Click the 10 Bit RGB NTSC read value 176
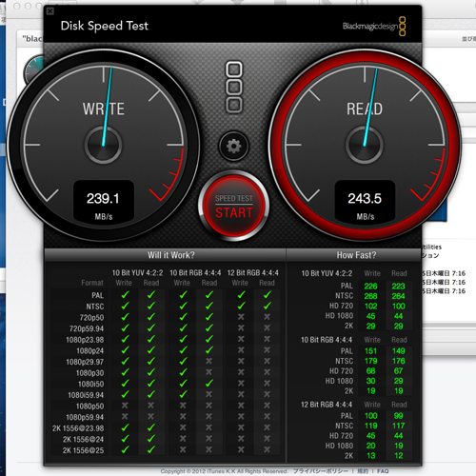This screenshot has width=476, height=476. click(399, 361)
